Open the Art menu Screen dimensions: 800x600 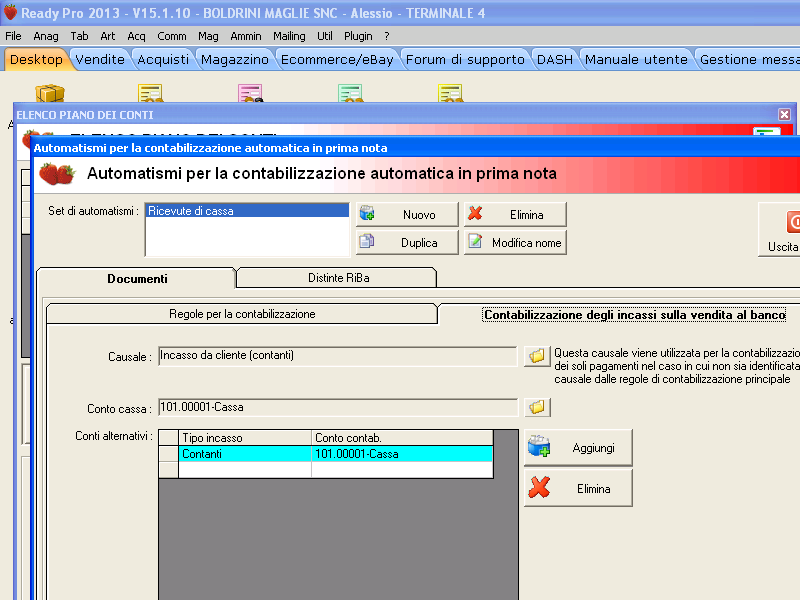point(108,36)
